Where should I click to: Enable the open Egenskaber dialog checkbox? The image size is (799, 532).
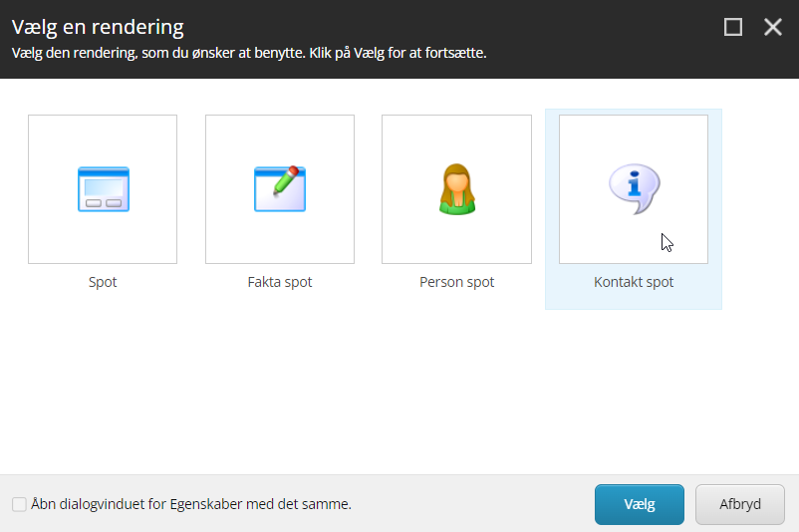[19, 504]
